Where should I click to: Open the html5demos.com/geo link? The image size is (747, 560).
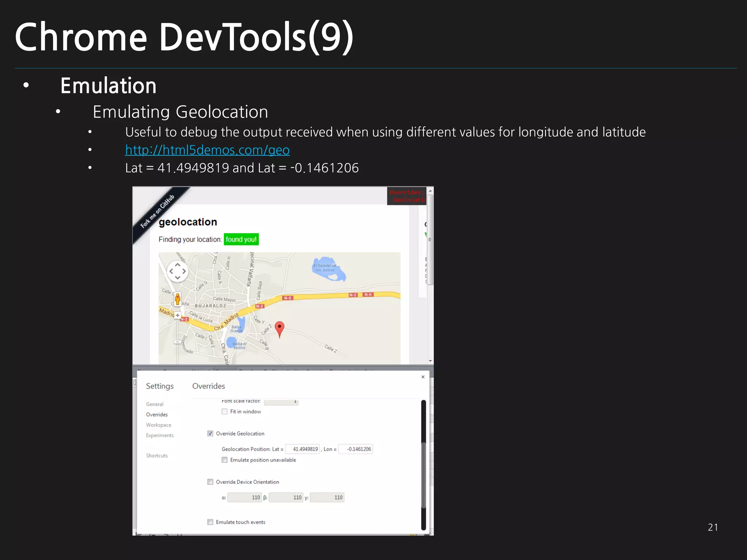[207, 150]
